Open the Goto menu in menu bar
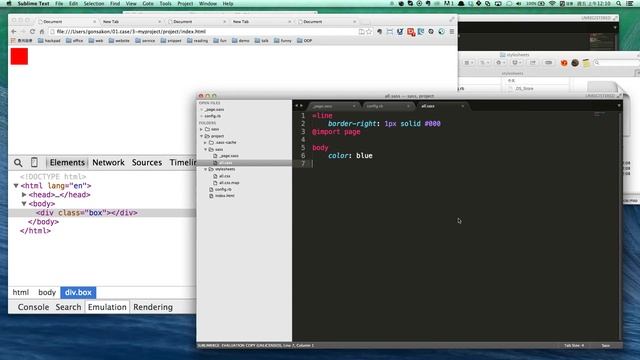This screenshot has width=640, height=360. click(x=148, y=4)
